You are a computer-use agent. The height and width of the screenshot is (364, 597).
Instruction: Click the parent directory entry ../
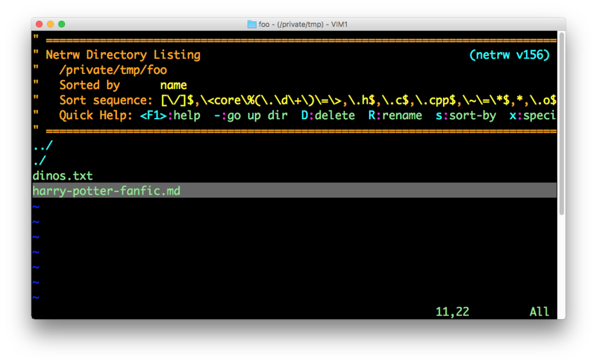pos(42,144)
